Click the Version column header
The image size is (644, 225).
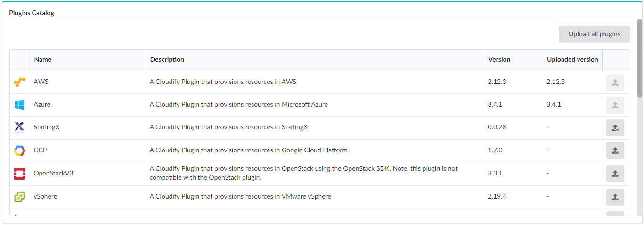tap(499, 60)
